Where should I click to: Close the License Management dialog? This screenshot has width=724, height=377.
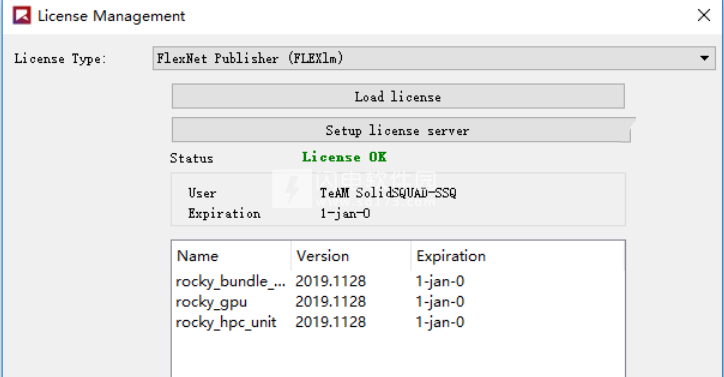tap(704, 15)
